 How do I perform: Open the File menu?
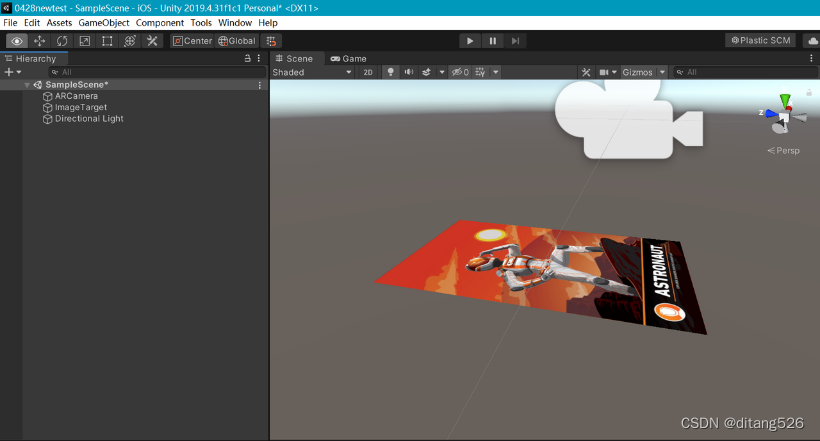[x=10, y=22]
